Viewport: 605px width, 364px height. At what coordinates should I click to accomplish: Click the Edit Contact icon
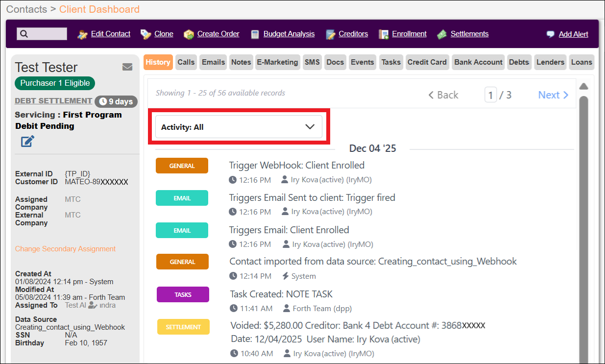click(83, 34)
